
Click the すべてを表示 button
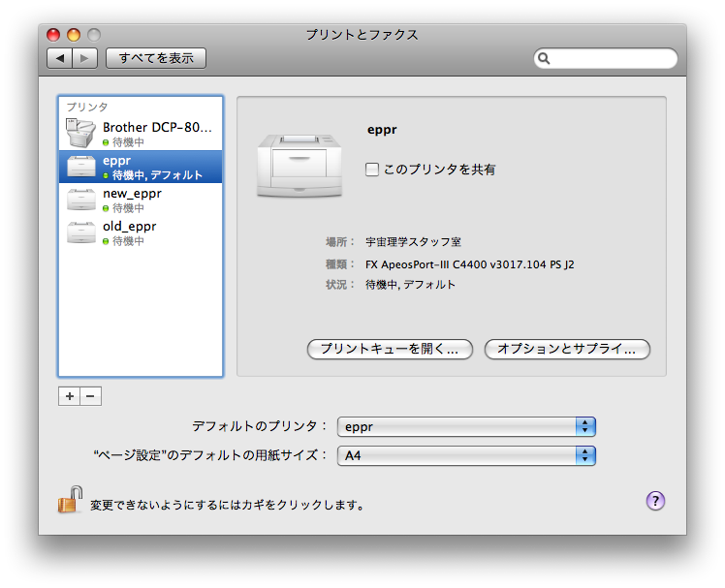coord(156,58)
